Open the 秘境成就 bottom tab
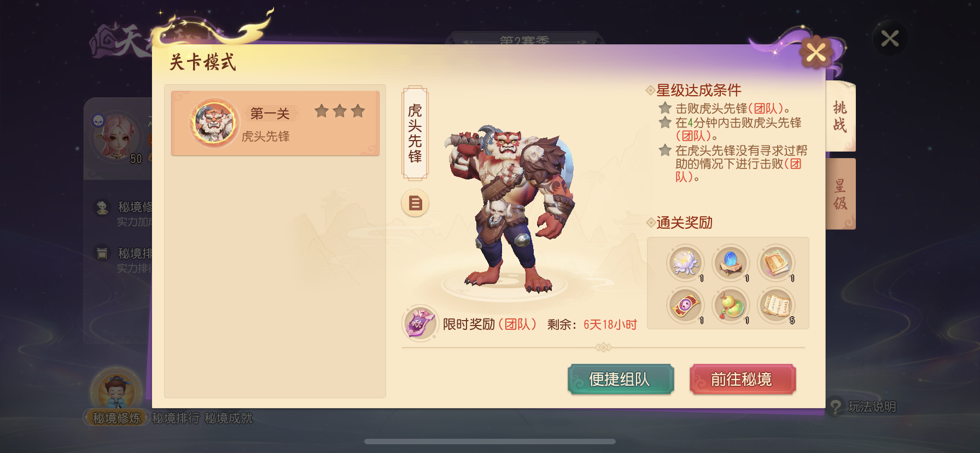This screenshot has height=453, width=980. (229, 418)
